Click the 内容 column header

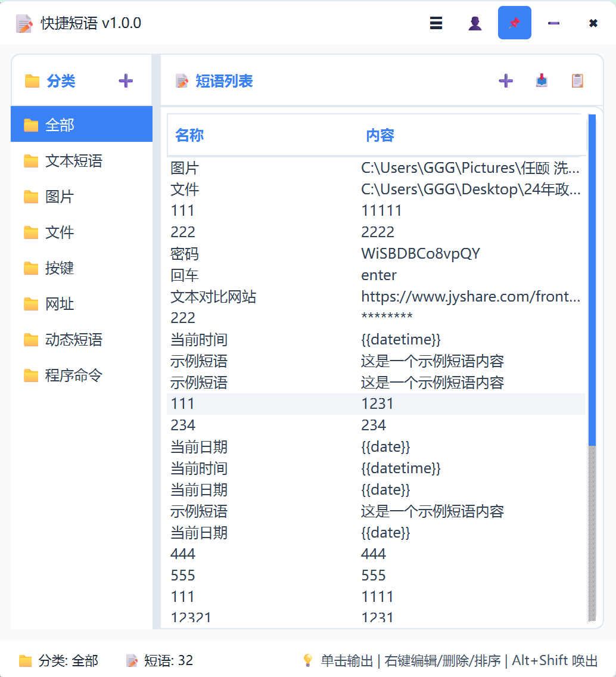(380, 135)
